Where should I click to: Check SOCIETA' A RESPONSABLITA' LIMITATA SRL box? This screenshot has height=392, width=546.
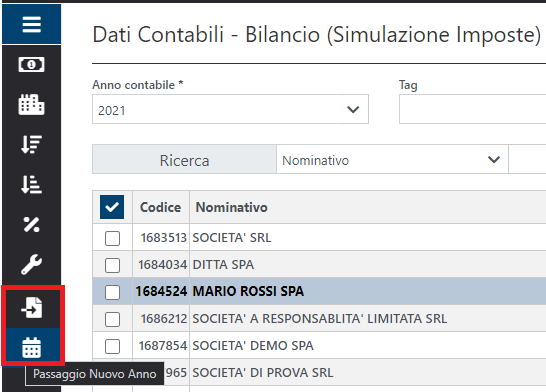[112, 319]
